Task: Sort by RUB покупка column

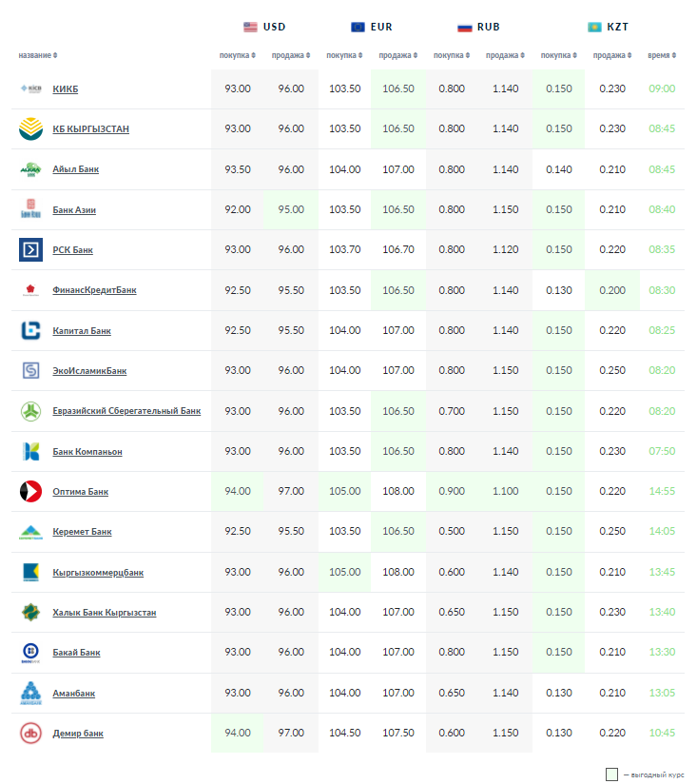Action: [452, 55]
